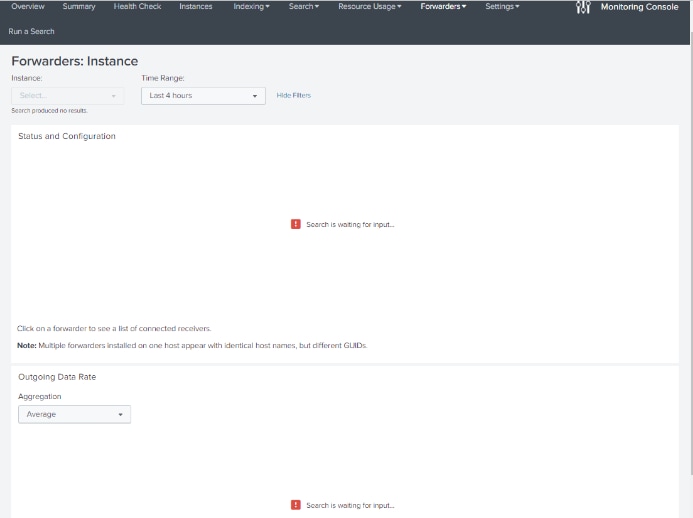Click 'Search produced no results.' message
The image size is (693, 518).
(x=50, y=110)
